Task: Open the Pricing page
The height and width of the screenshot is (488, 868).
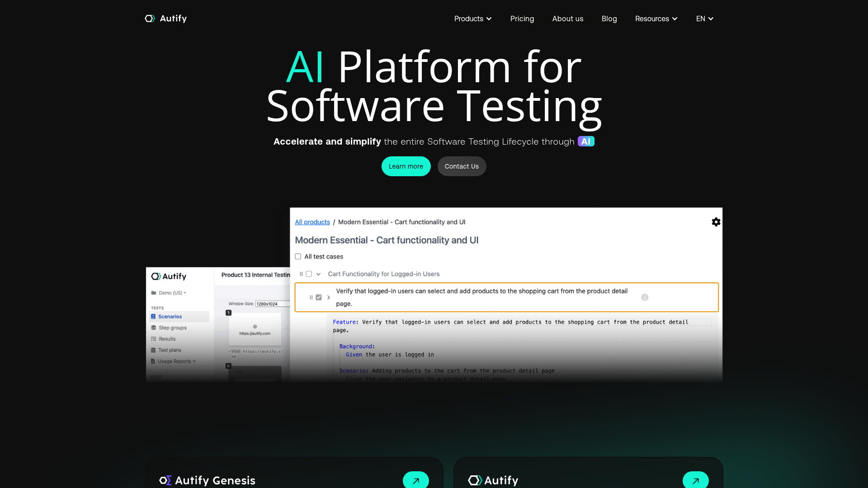Action: (522, 19)
